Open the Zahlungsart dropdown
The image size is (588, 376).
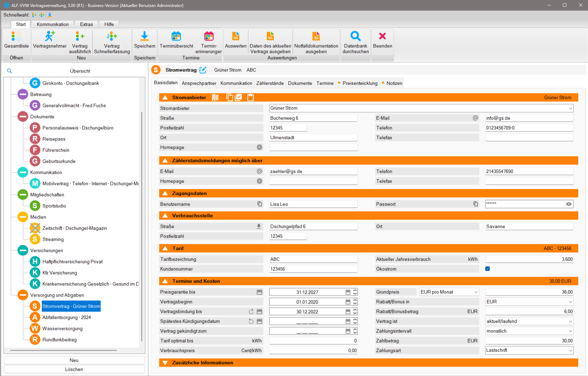pos(570,351)
